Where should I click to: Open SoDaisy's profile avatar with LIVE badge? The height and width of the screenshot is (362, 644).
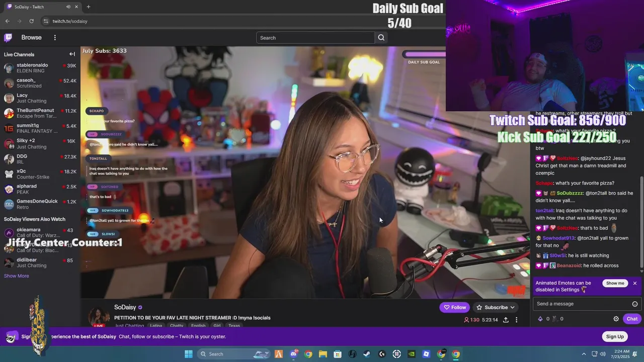point(99,317)
